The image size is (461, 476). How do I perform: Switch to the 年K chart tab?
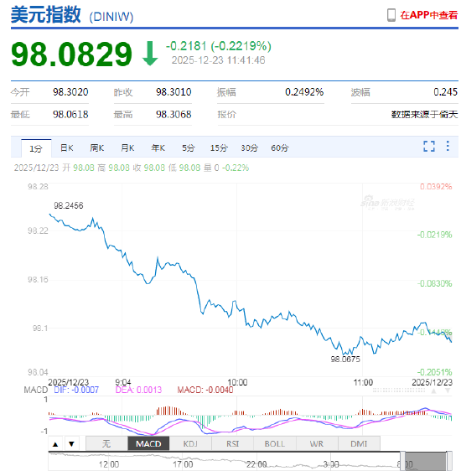[158, 147]
